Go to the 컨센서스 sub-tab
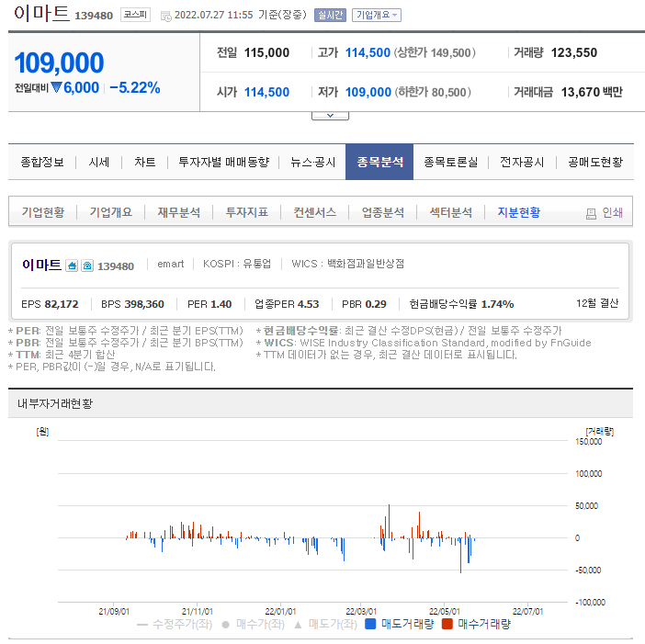Viewport: 645px width, 644px height. (x=314, y=212)
